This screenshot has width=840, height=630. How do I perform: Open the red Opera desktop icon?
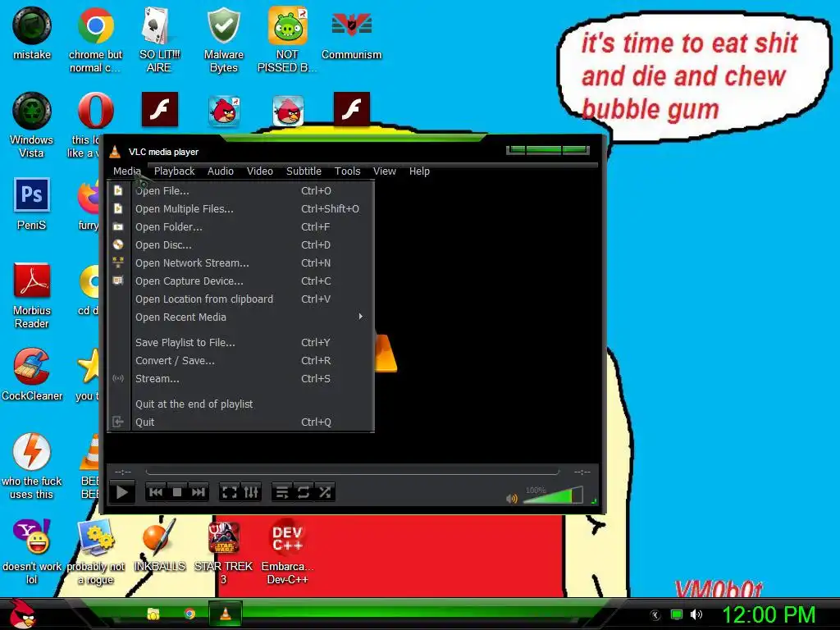[95, 112]
